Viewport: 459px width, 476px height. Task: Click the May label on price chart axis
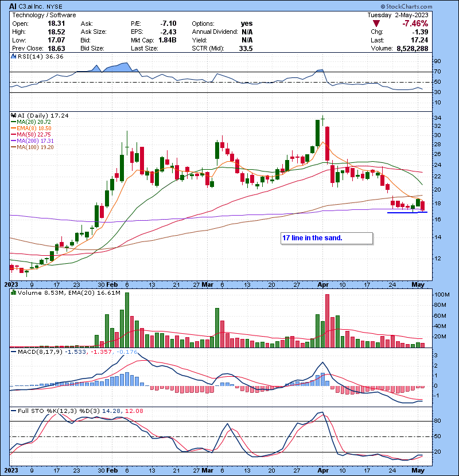pos(418,285)
